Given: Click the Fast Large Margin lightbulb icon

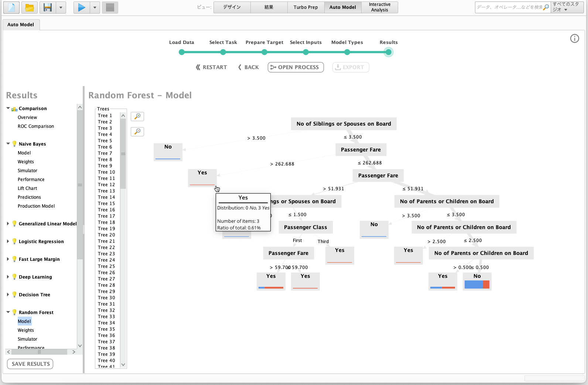Looking at the screenshot, I should coord(14,259).
